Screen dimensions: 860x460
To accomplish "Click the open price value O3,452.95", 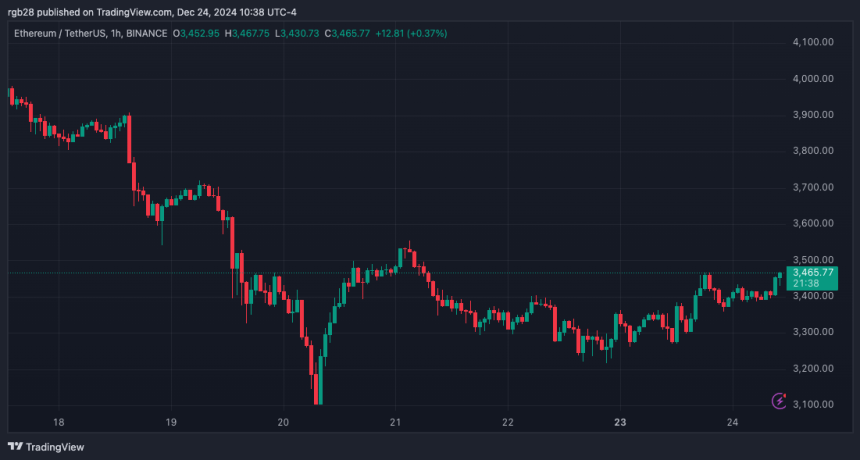I will [196, 33].
